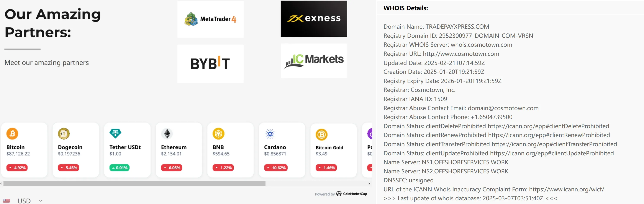Click the Registrar WHOIS Server line

[x=448, y=45]
